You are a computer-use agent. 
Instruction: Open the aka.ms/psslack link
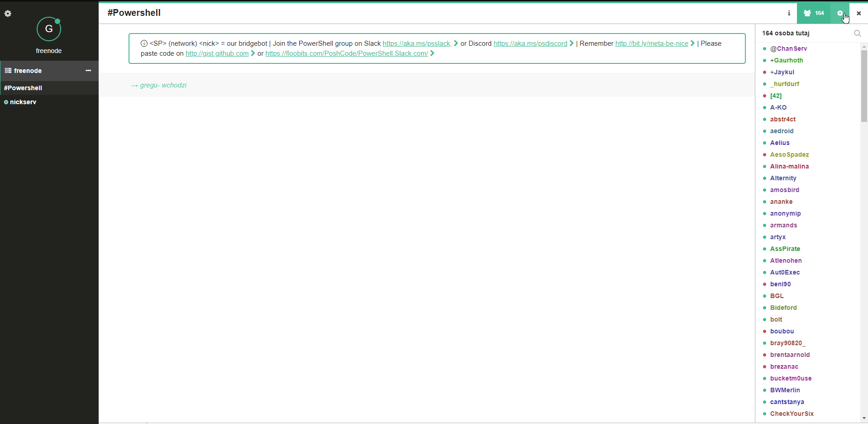(x=417, y=43)
